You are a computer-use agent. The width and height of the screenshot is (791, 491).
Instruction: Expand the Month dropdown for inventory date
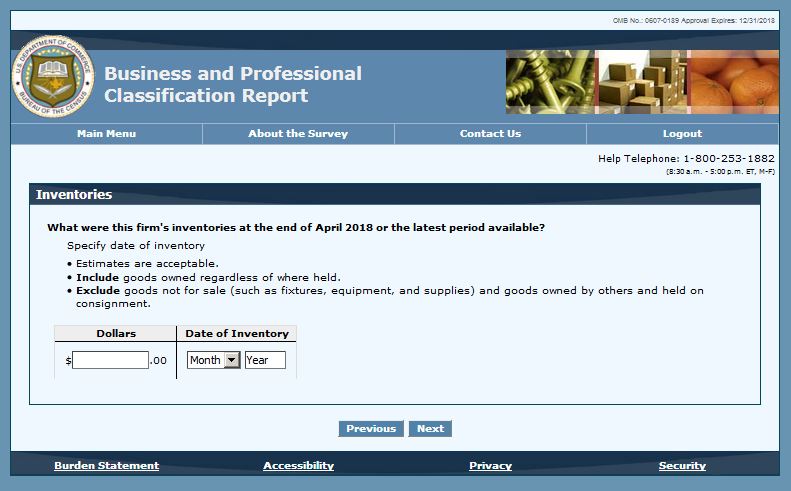213,360
